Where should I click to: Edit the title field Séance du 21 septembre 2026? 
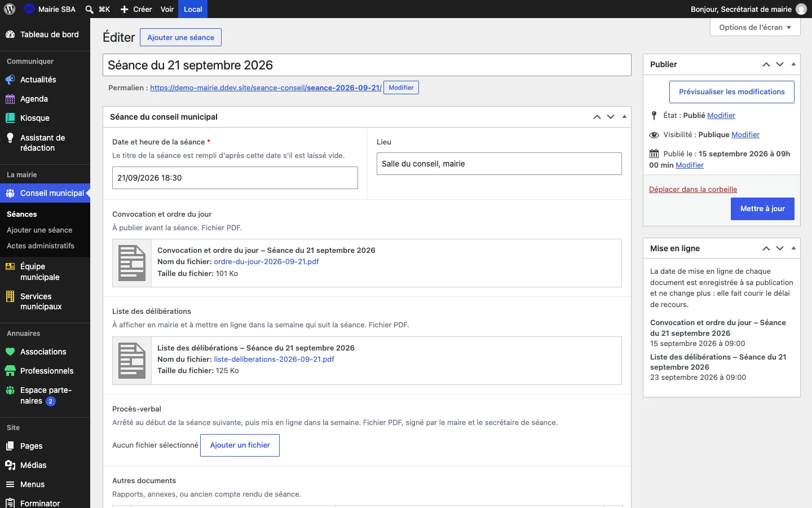coord(367,65)
